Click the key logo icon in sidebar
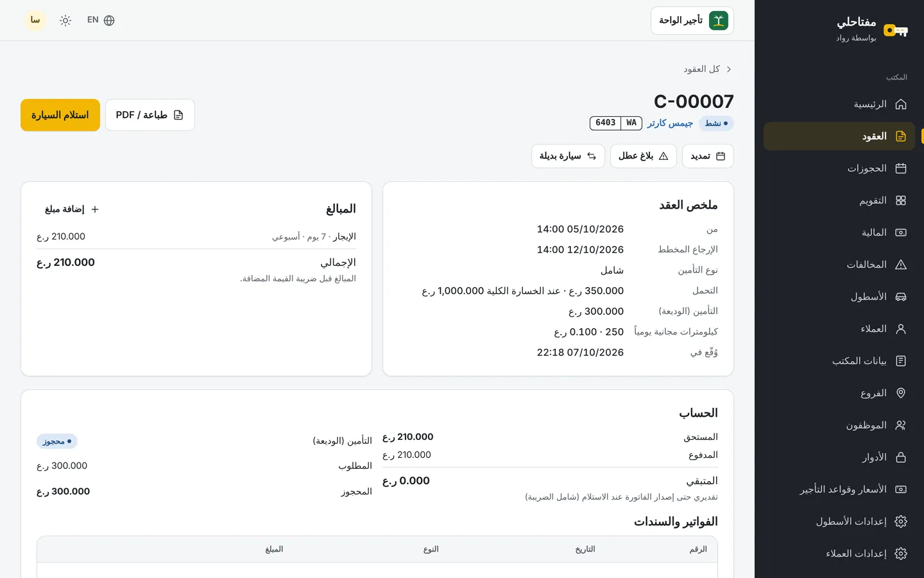This screenshot has height=578, width=924. click(896, 30)
